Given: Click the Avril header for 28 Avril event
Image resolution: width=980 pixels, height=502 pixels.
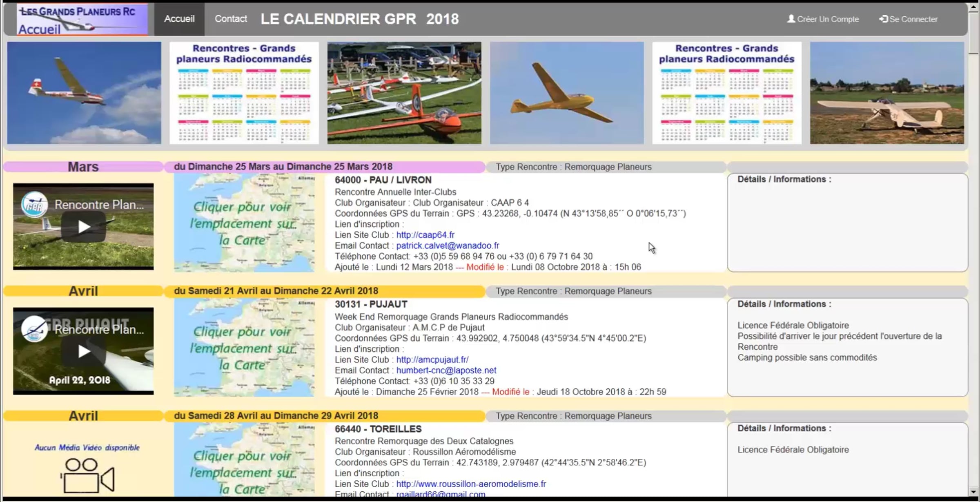Looking at the screenshot, I should point(83,415).
